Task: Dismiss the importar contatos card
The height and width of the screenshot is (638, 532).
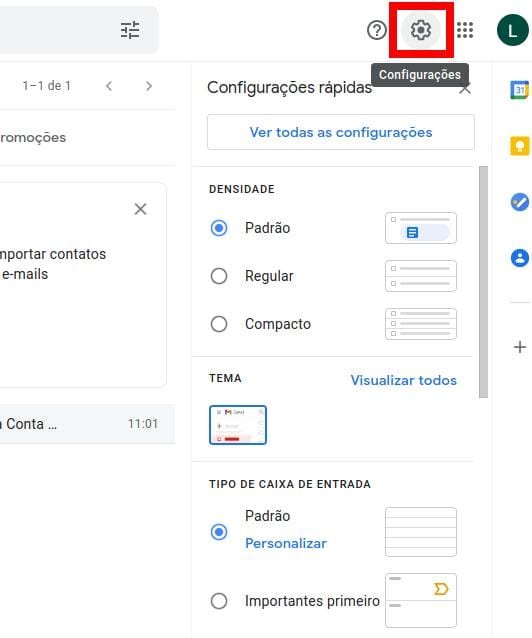Action: coord(140,209)
